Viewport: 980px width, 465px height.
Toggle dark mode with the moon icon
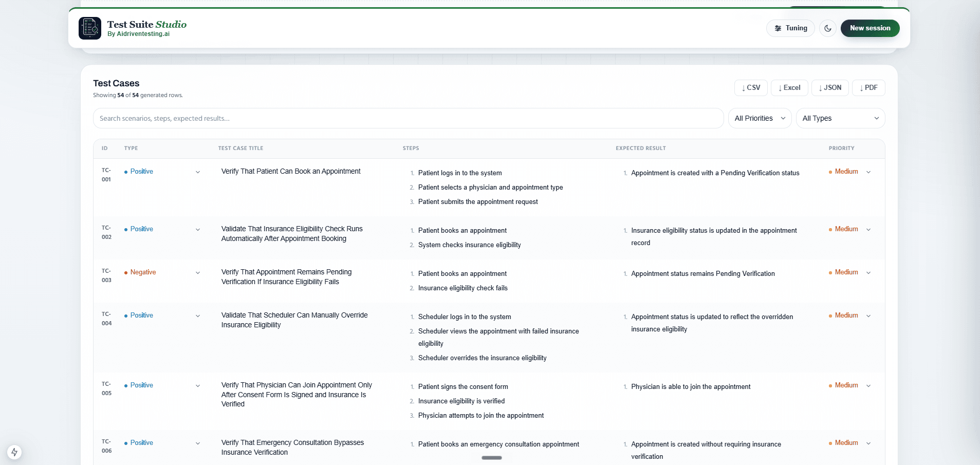(828, 28)
